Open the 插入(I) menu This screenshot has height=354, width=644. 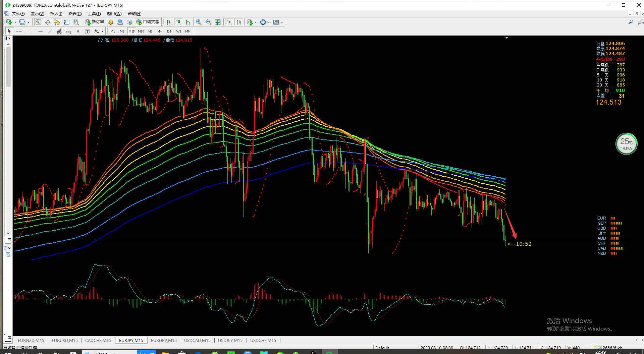click(x=56, y=14)
